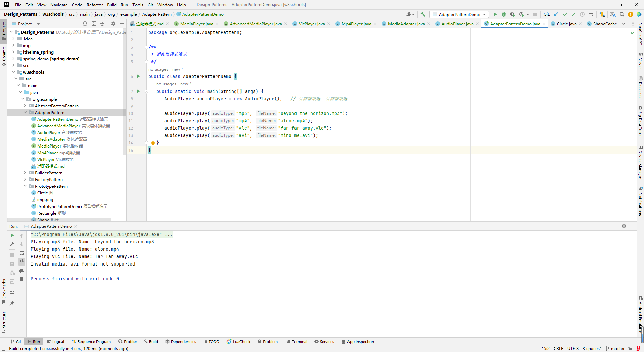Toggle soft-wrap in the Run console

pos(22,253)
